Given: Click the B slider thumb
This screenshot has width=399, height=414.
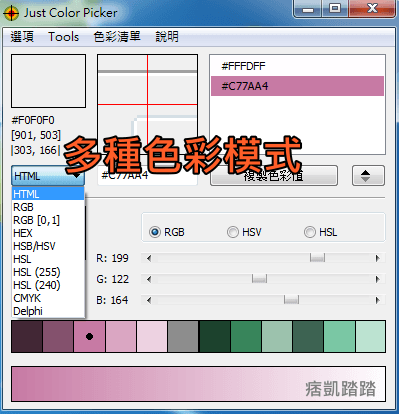Looking at the screenshot, I should pyautogui.click(x=291, y=300).
